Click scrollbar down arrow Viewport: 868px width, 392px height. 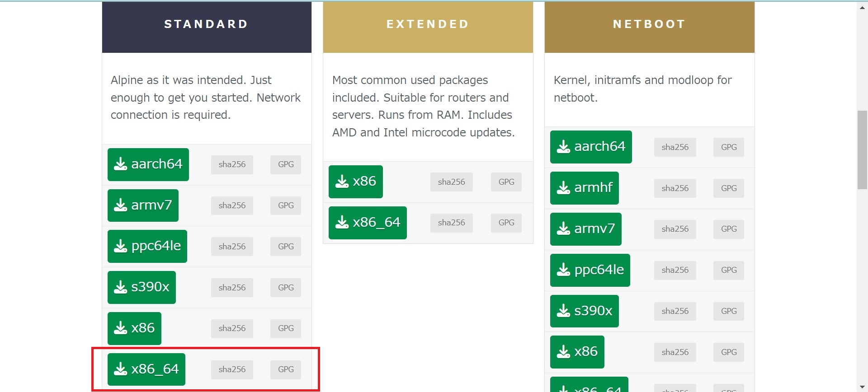pos(862,387)
